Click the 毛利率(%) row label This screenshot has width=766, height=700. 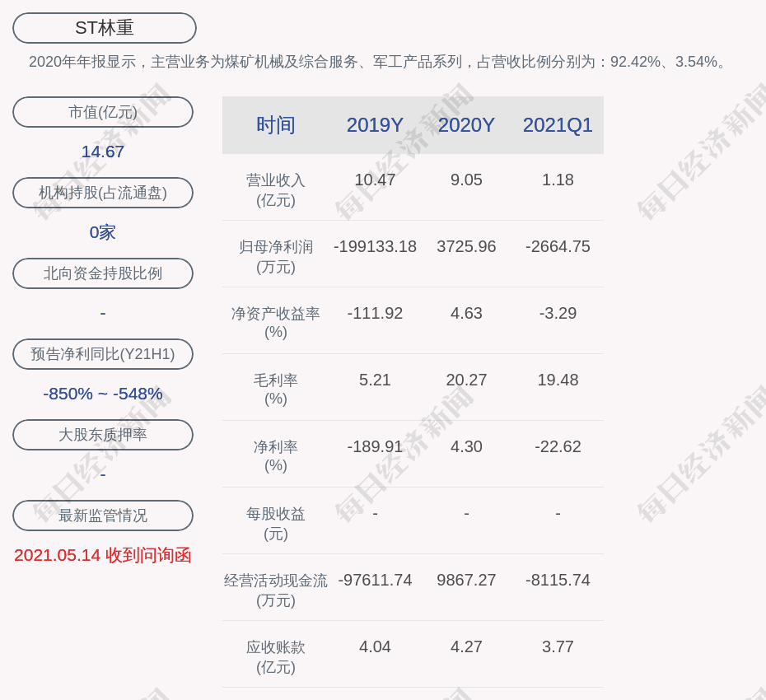click(x=276, y=390)
